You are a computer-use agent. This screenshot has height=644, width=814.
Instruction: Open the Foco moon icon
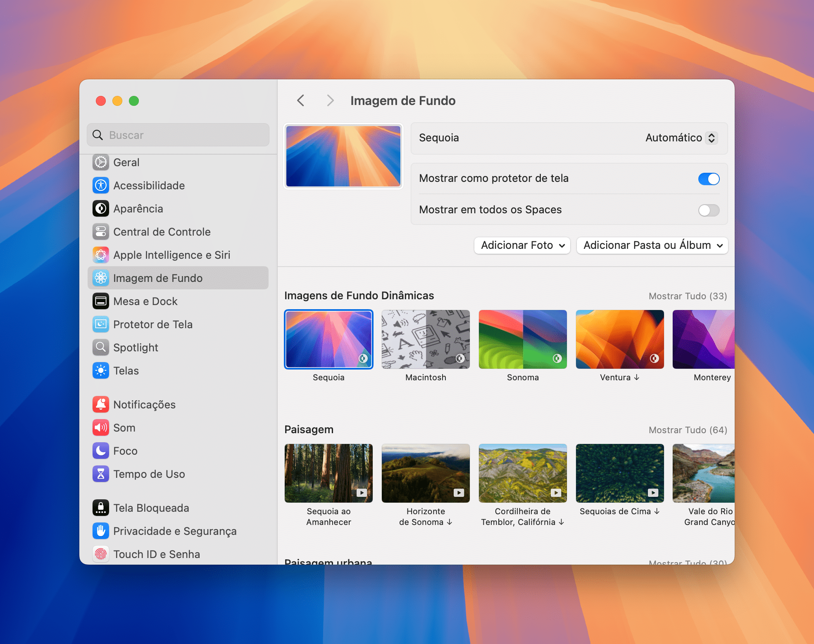(101, 451)
